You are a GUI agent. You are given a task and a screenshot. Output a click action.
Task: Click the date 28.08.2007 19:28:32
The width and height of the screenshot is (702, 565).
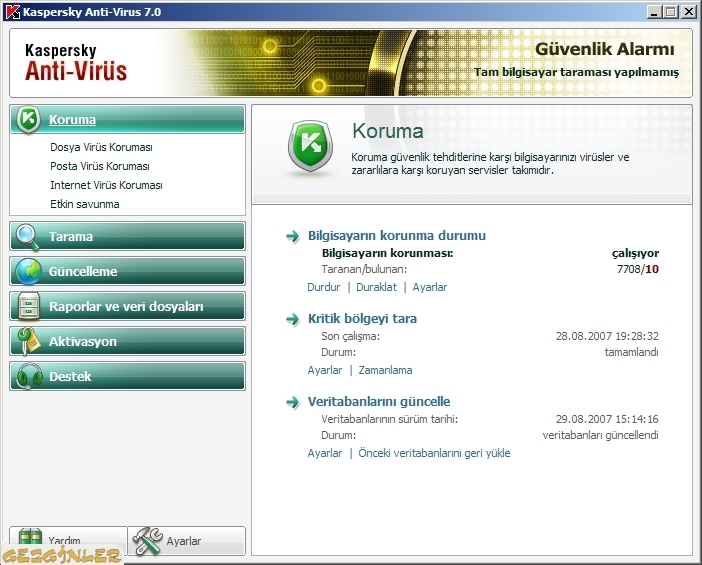coord(607,336)
